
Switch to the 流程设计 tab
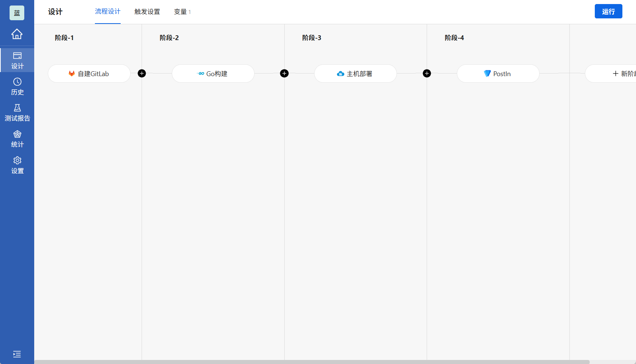pos(108,12)
